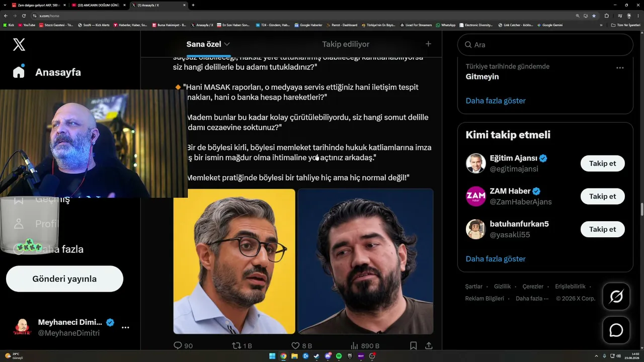Open Steam from the taskbar

pos(316,356)
